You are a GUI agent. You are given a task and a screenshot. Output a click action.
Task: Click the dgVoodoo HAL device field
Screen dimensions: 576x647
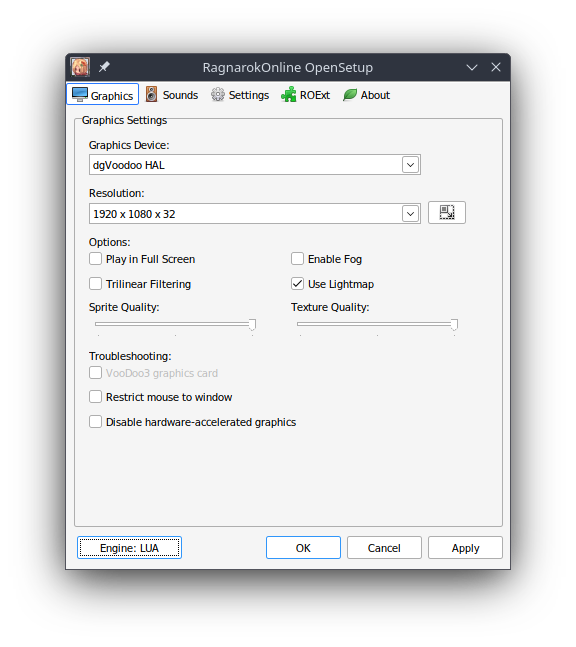255,165
